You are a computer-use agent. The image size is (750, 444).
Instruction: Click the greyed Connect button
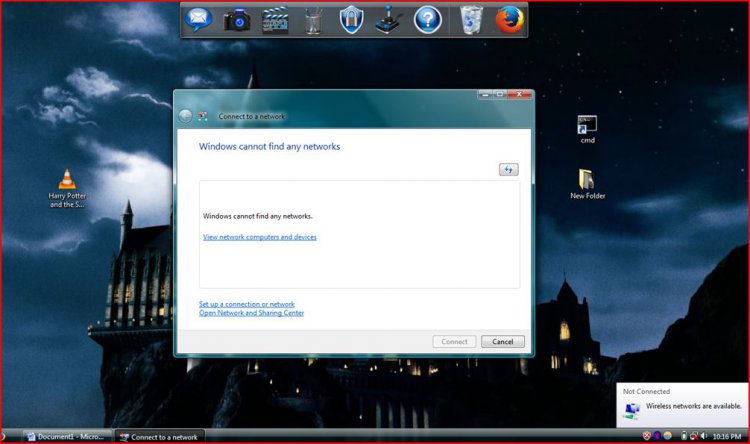point(454,342)
